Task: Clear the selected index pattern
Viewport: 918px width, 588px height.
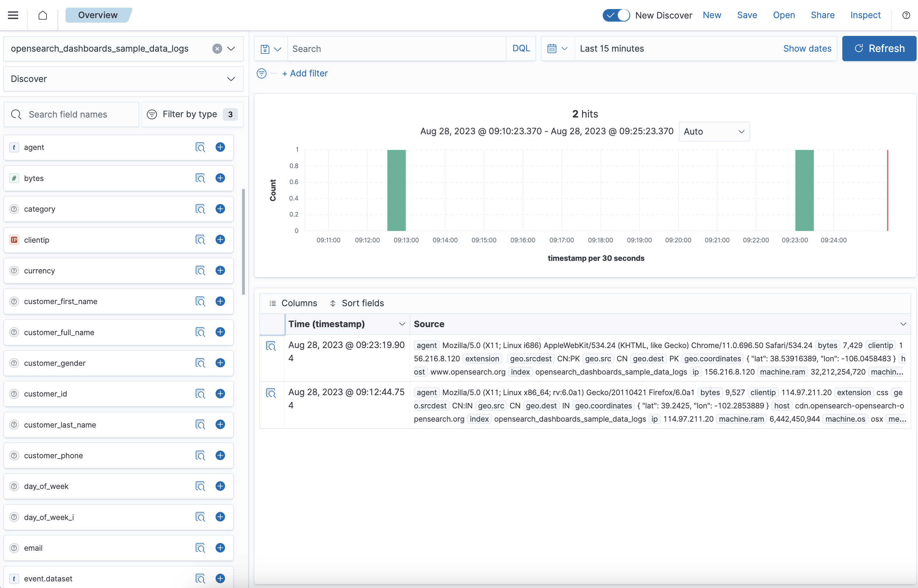Action: pyautogui.click(x=217, y=49)
